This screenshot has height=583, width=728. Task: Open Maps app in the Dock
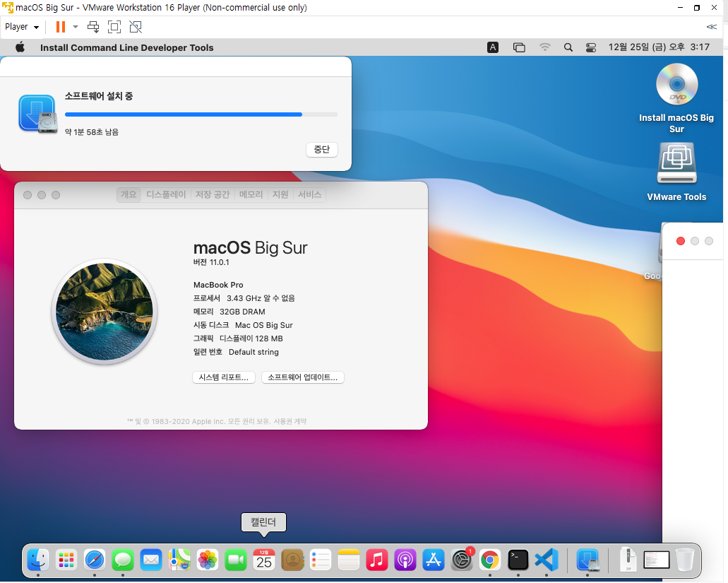(x=179, y=560)
